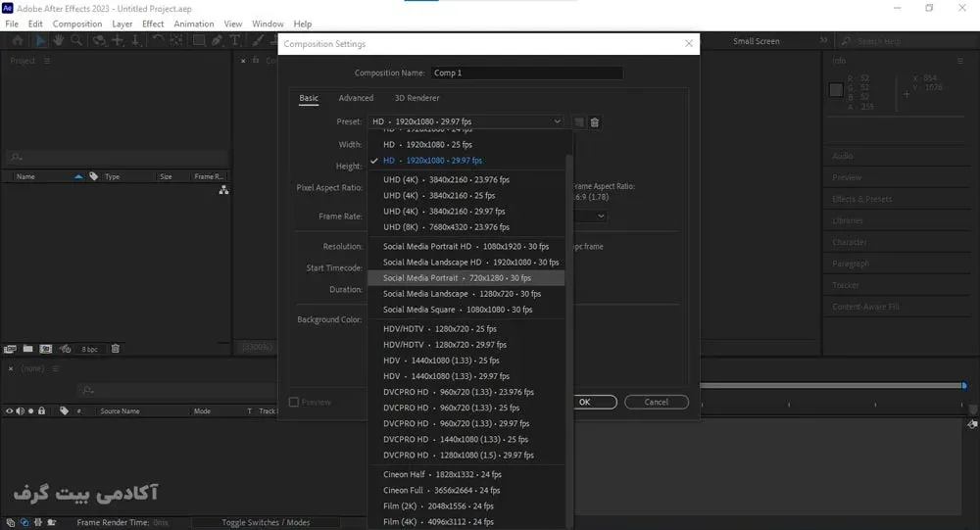Delete selected project items trash icon
980x530 pixels.
click(x=115, y=349)
